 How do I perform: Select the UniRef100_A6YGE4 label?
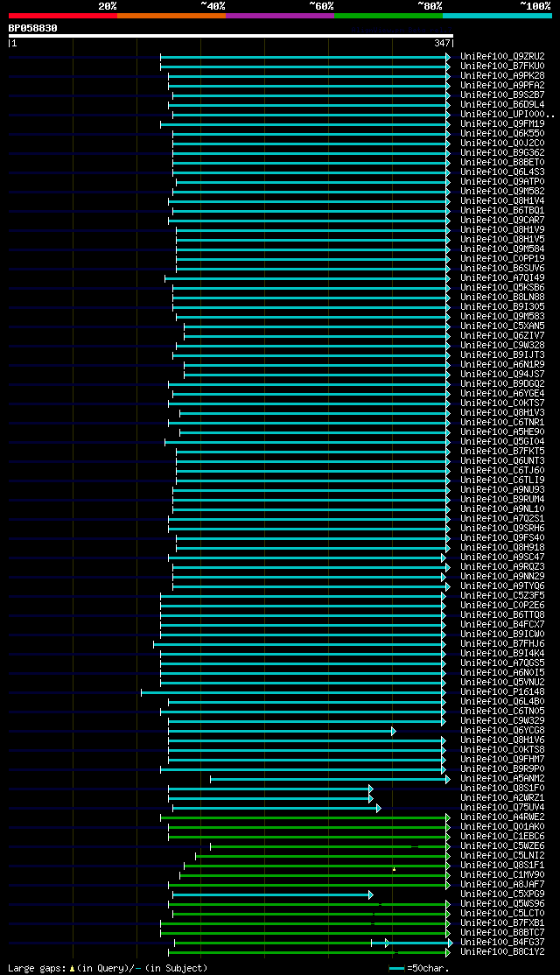pos(502,394)
